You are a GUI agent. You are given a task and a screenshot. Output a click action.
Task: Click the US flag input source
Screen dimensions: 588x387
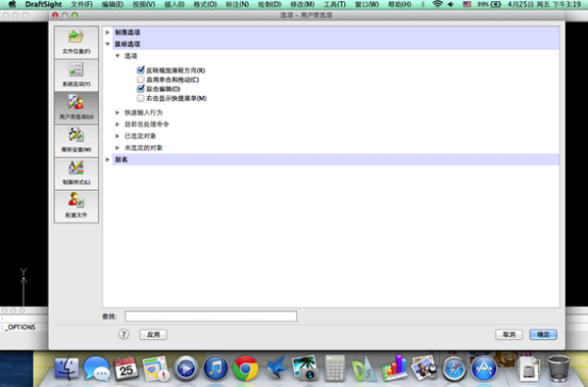(x=466, y=5)
